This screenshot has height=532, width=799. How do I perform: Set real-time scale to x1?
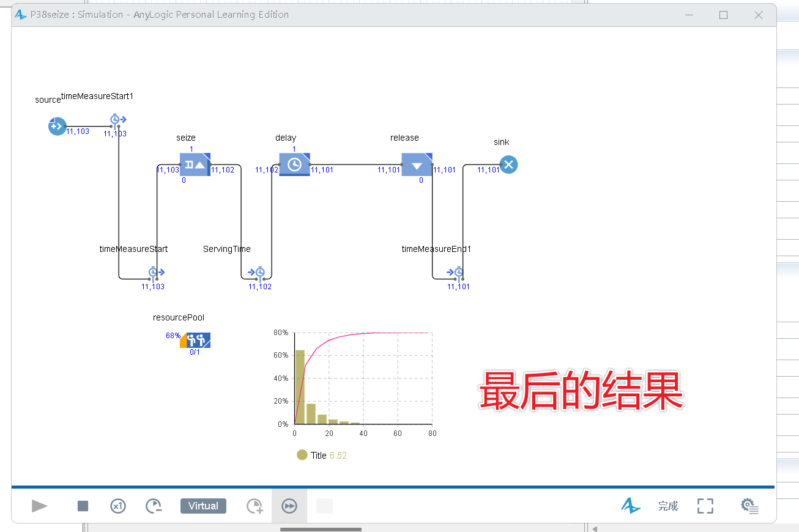click(x=118, y=506)
